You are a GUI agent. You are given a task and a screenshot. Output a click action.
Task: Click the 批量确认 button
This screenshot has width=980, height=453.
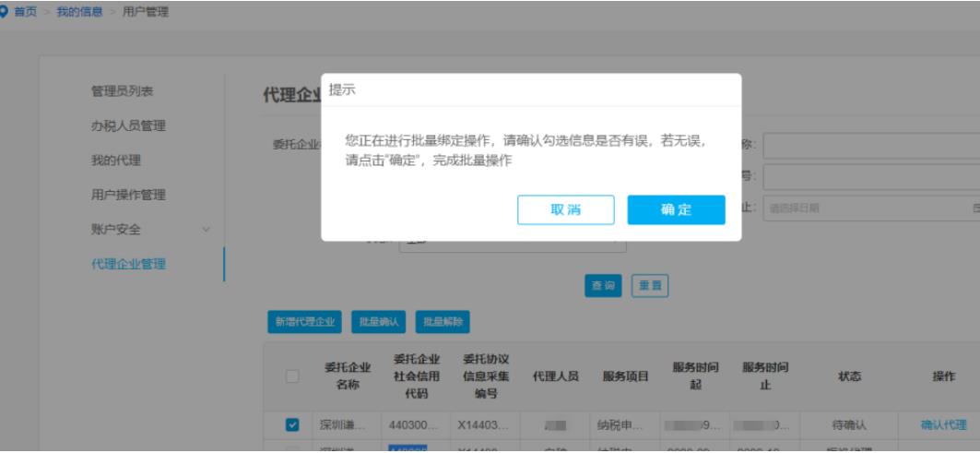click(x=379, y=321)
